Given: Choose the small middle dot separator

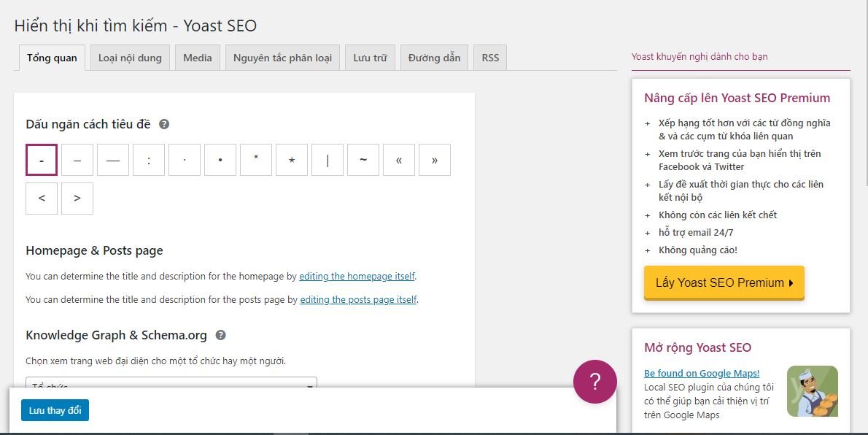Looking at the screenshot, I should pos(185,160).
